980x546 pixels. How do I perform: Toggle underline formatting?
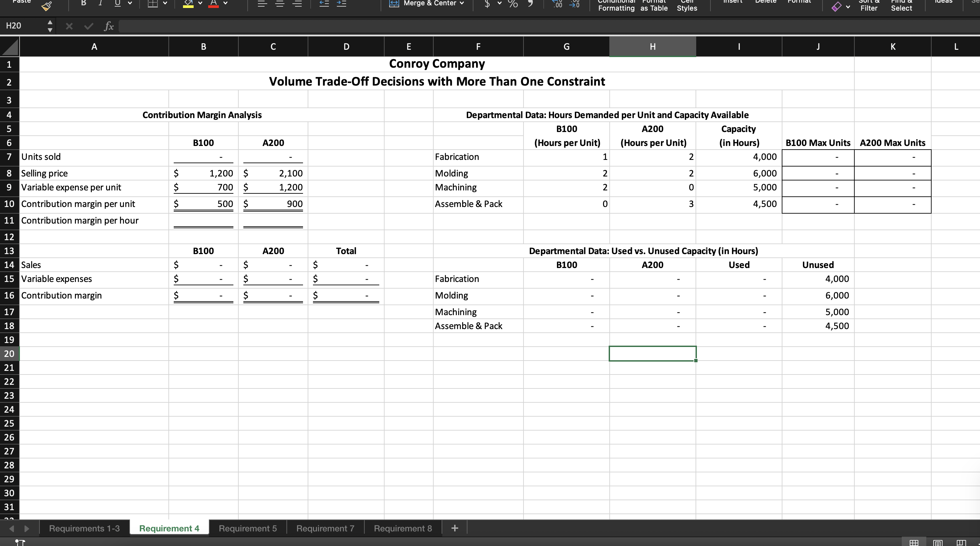(x=118, y=3)
